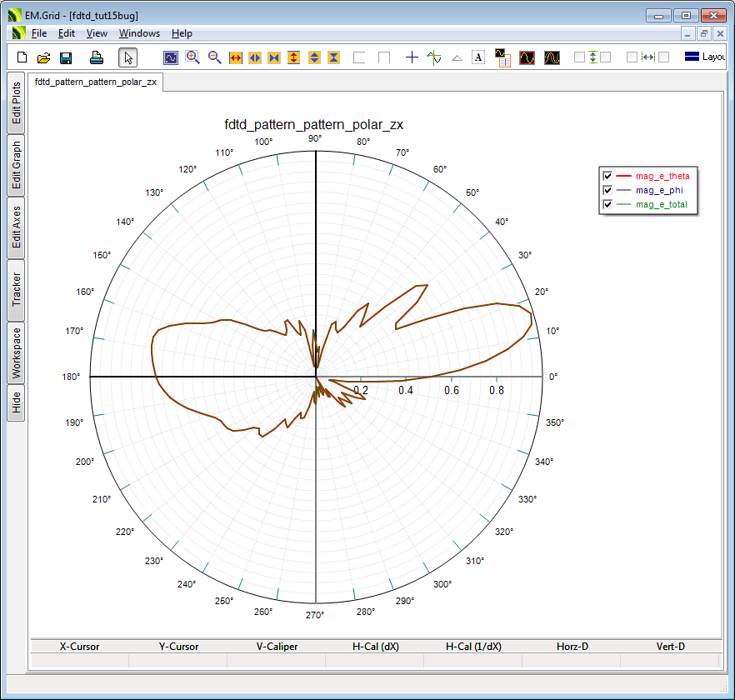Add a crosshair cursor with the plus tool
Image resolution: width=735 pixels, height=700 pixels.
pyautogui.click(x=412, y=57)
